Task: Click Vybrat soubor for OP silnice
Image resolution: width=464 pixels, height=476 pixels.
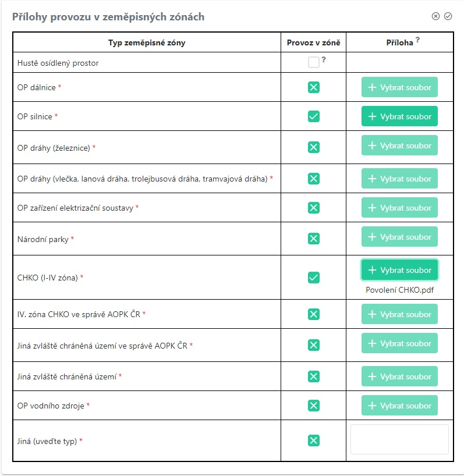Action: (399, 116)
